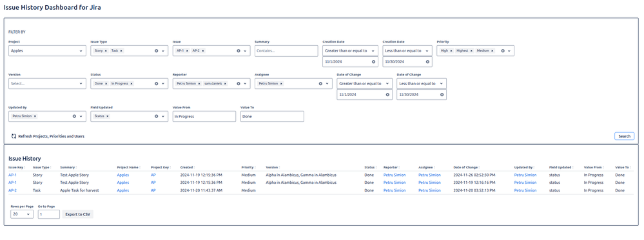Remove the AP-1 chip from Issue filter

(x=187, y=50)
